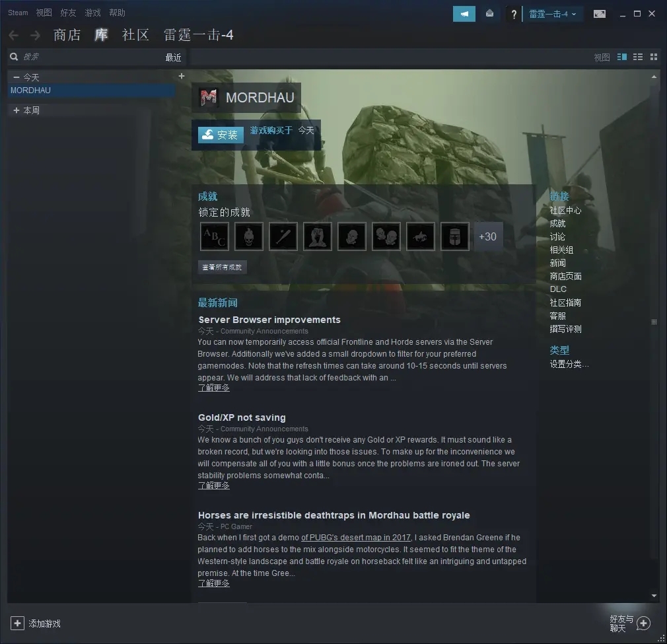Viewport: 667px width, 644px height.
Task: Select the list view icon
Action: tap(638, 57)
